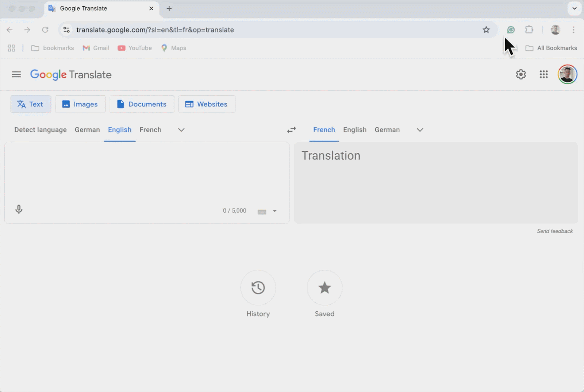This screenshot has height=392, width=584.
Task: Expand the source languages list
Action: (181, 130)
